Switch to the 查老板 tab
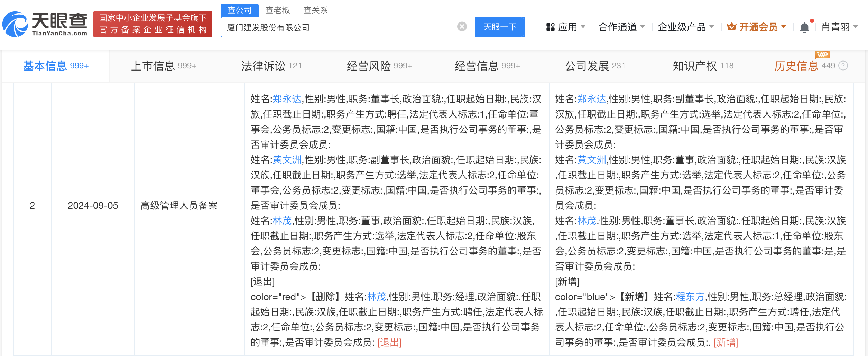868x356 pixels. [278, 10]
